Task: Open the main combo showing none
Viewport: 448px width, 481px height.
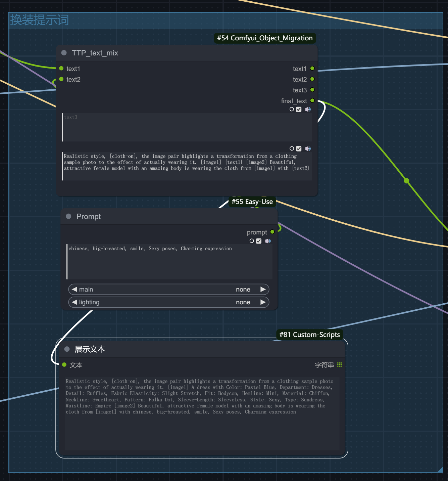Action: click(169, 289)
